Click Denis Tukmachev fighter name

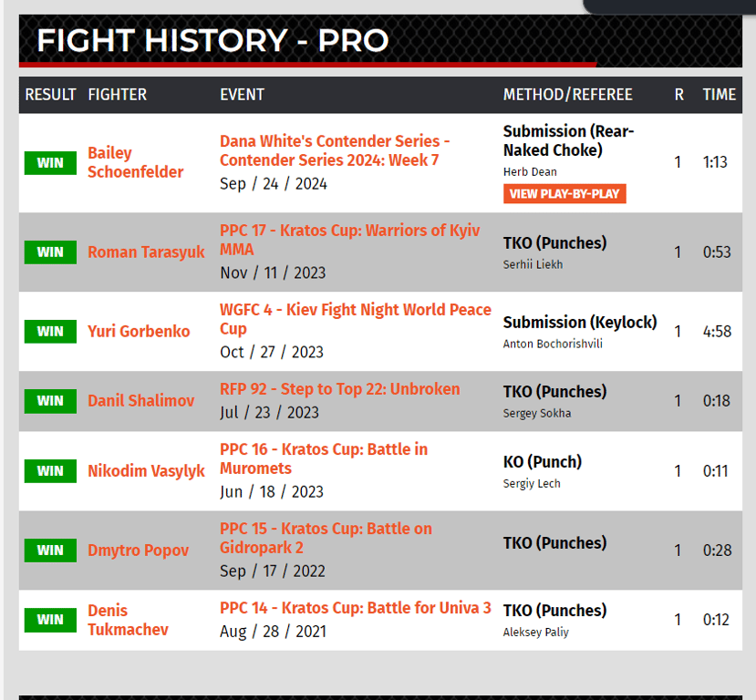128,620
